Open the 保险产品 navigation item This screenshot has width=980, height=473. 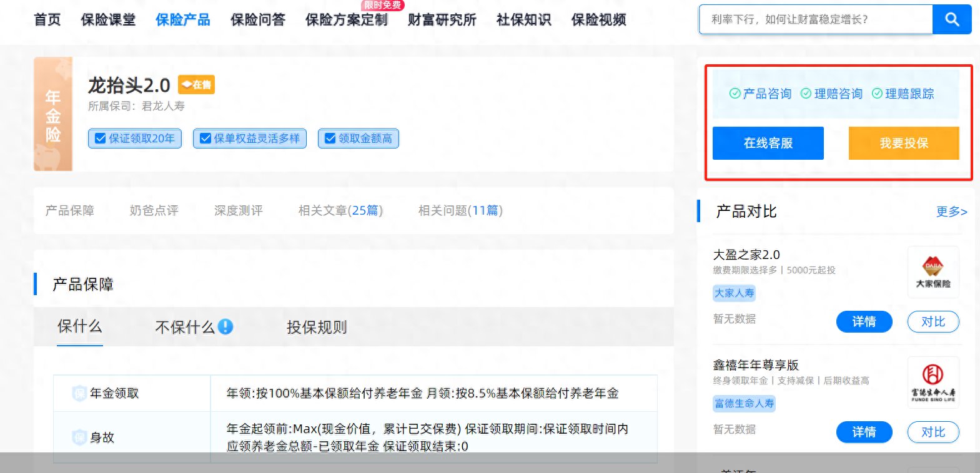183,20
